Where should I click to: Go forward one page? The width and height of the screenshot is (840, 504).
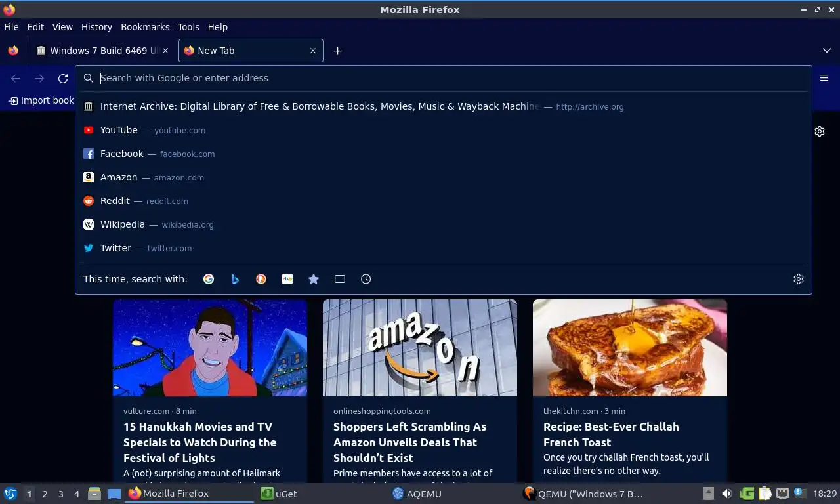click(x=39, y=78)
